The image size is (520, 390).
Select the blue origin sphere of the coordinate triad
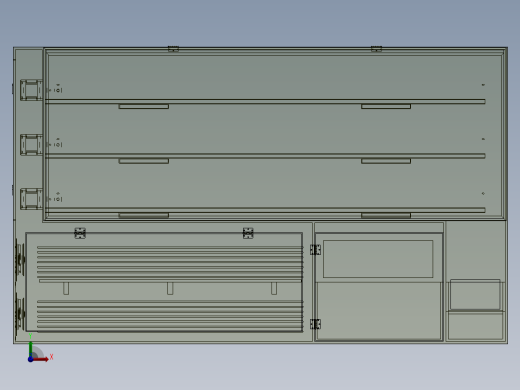tap(30, 359)
